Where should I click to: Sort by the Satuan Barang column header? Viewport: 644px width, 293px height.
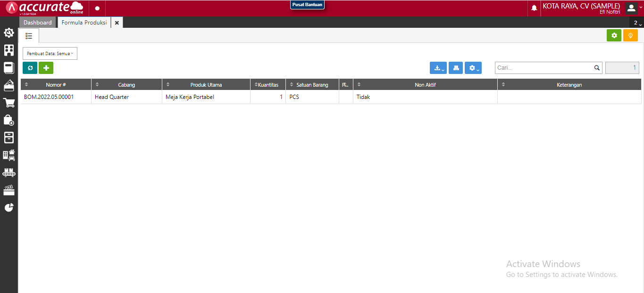[312, 85]
